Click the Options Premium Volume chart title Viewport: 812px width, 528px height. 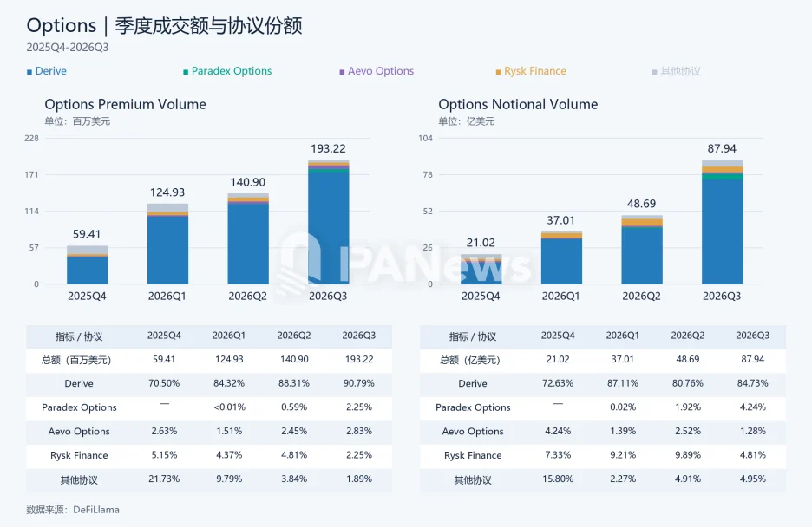coord(125,105)
